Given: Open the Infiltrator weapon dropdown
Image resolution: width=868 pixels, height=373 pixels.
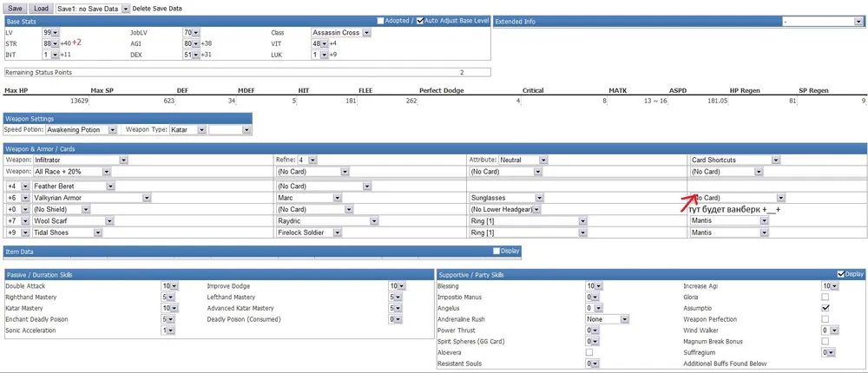Looking at the screenshot, I should pyautogui.click(x=81, y=160).
